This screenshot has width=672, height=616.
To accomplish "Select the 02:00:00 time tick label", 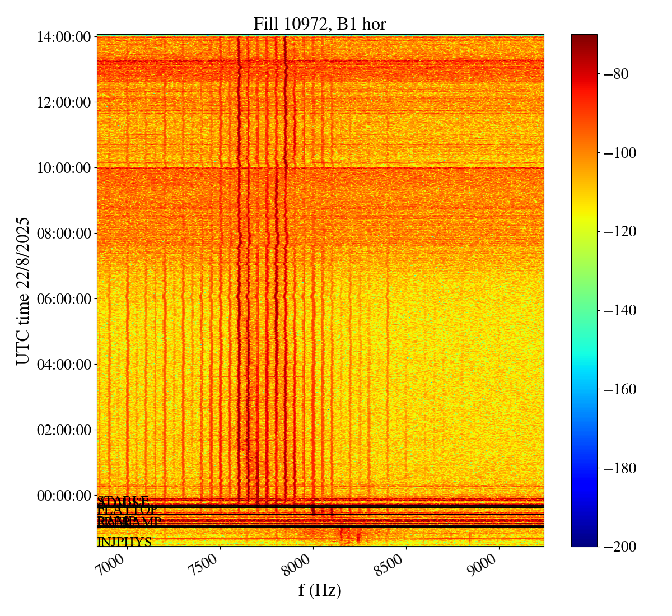I will pos(64,430).
